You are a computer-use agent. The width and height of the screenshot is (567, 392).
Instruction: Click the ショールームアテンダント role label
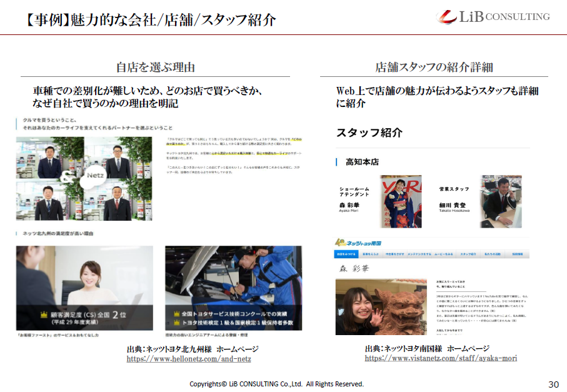tap(354, 192)
